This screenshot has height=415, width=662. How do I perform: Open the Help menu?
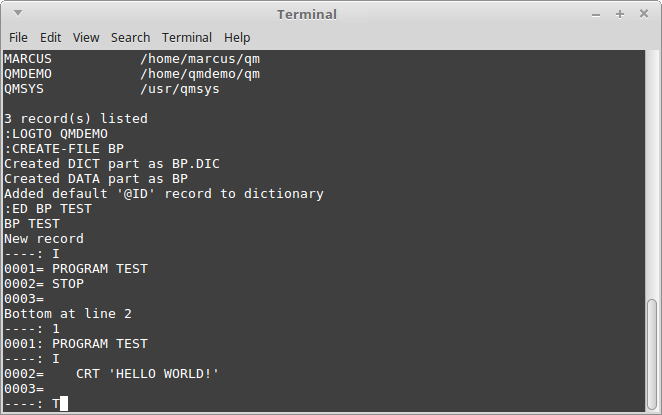coord(237,38)
